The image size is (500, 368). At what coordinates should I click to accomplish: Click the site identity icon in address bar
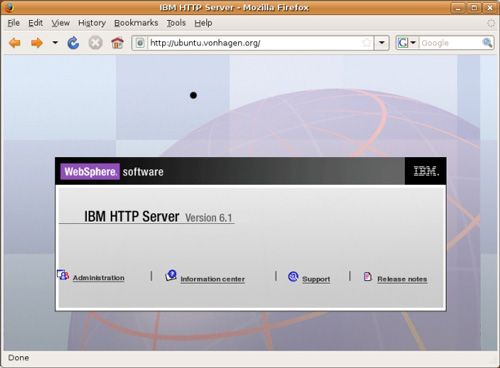140,43
